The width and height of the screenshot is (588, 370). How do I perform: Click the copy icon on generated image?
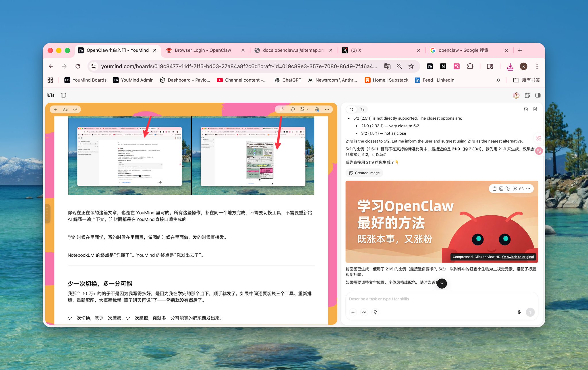494,189
